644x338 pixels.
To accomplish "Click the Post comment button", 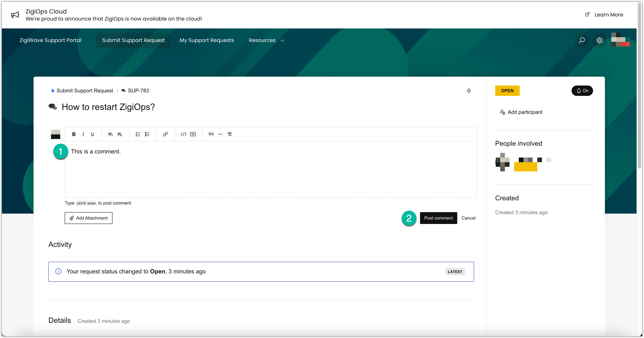I will 438,218.
